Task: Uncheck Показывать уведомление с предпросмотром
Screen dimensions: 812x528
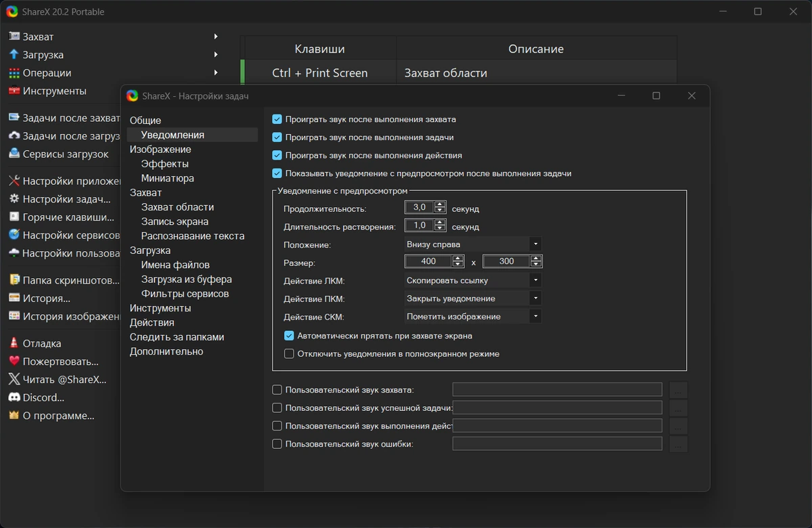Action: click(277, 173)
